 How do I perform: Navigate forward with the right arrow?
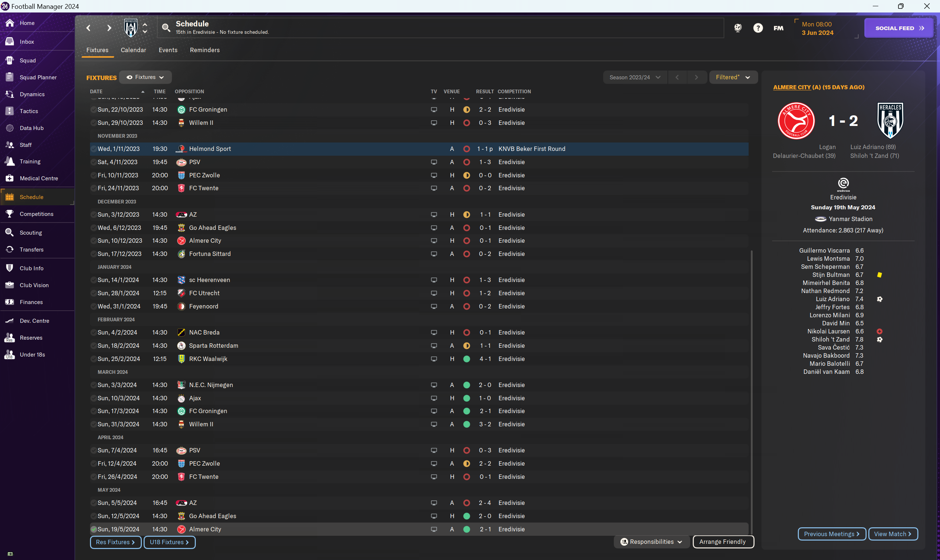tap(109, 28)
